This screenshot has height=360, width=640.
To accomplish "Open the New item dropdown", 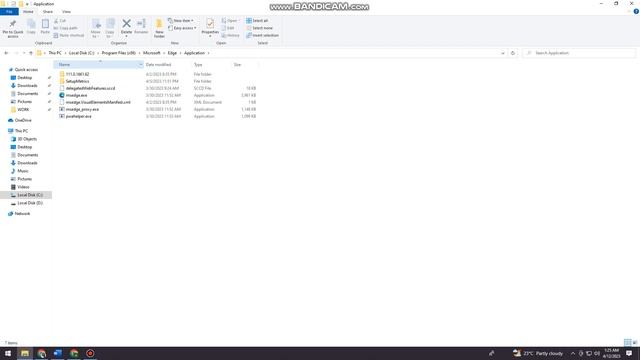I will 181,21.
